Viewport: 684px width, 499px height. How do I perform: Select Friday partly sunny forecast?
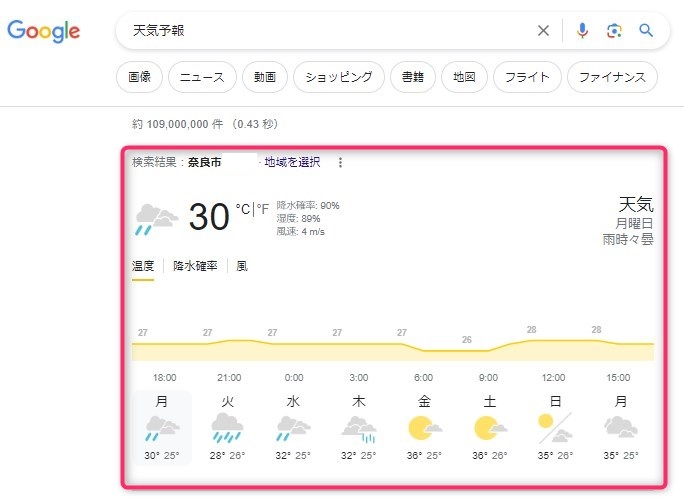[425, 427]
